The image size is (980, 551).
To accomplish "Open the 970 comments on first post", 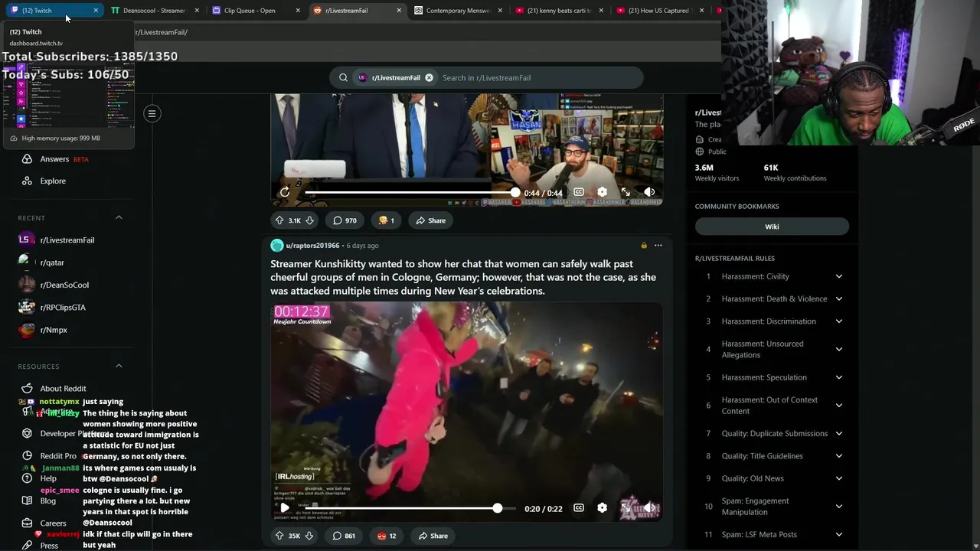I will click(x=345, y=220).
